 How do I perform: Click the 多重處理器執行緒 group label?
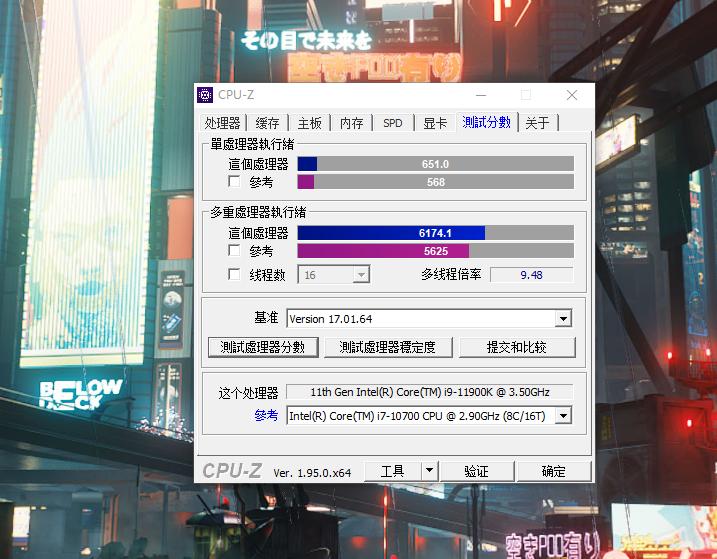pyautogui.click(x=258, y=212)
